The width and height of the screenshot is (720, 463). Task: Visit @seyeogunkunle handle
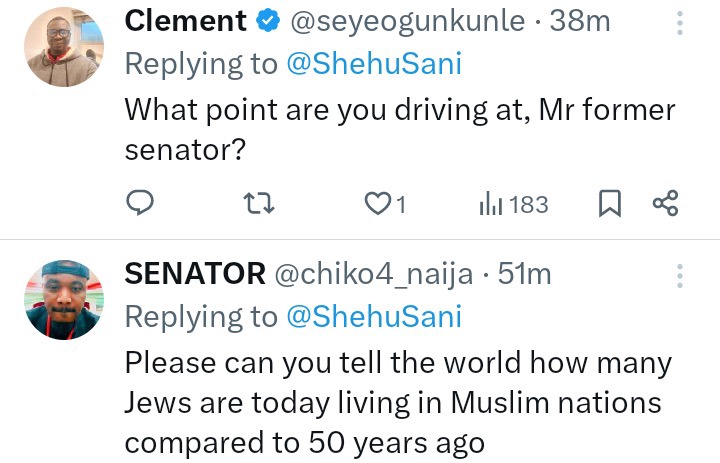407,20
